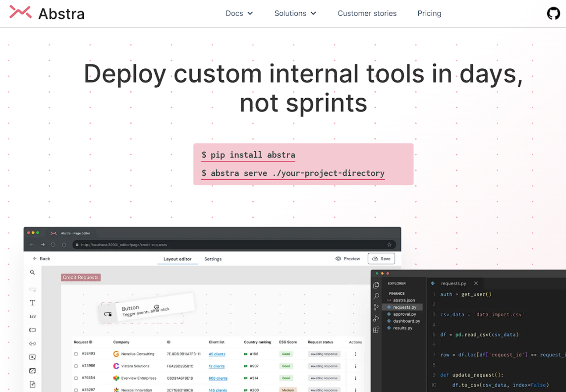566x392 pixels.
Task: Click the Save button in Page Editor
Action: click(x=381, y=259)
